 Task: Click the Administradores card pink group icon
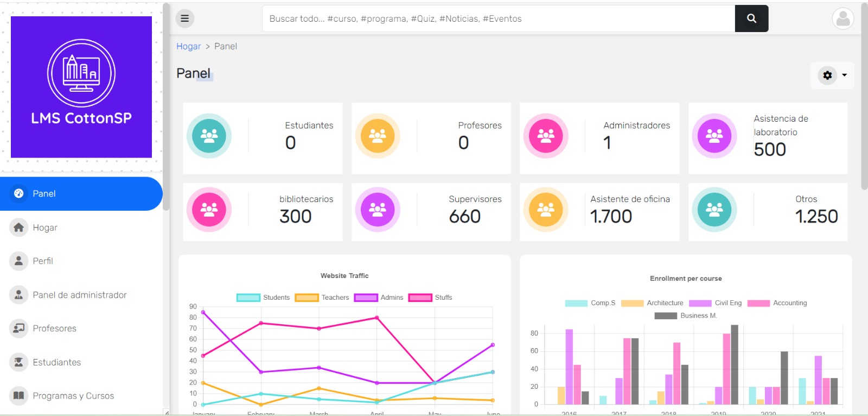point(546,136)
